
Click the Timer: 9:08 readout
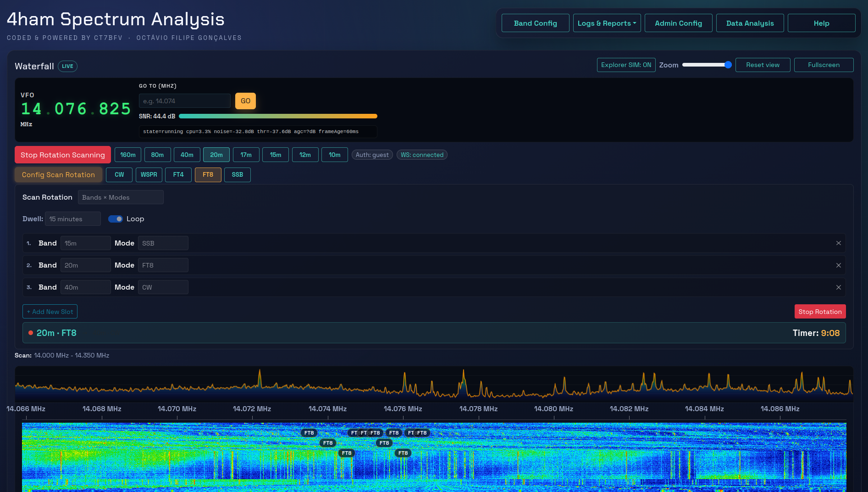pos(816,333)
